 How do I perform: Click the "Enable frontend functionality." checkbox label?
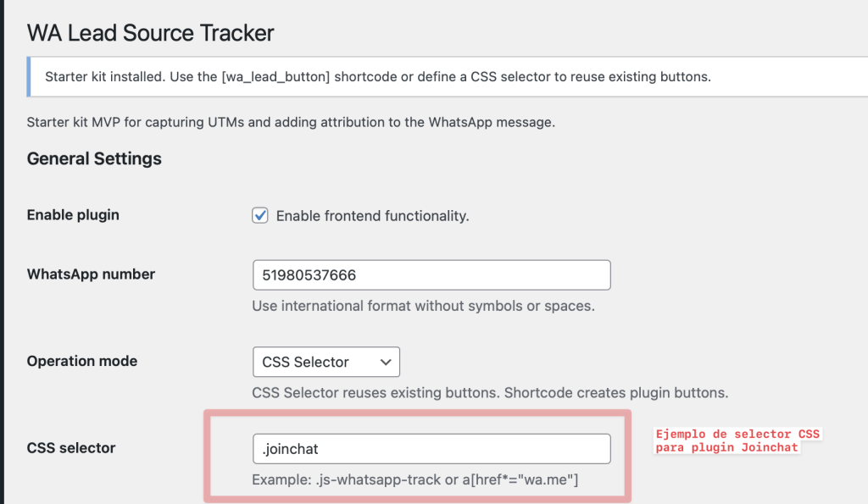372,216
